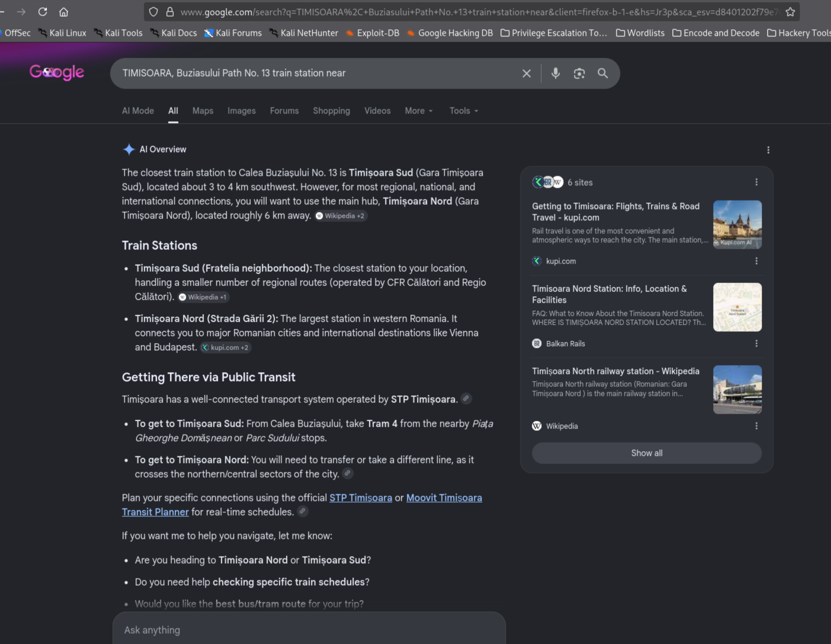Open the Kali Docs bookmark
This screenshot has height=644, width=831.
tap(173, 33)
